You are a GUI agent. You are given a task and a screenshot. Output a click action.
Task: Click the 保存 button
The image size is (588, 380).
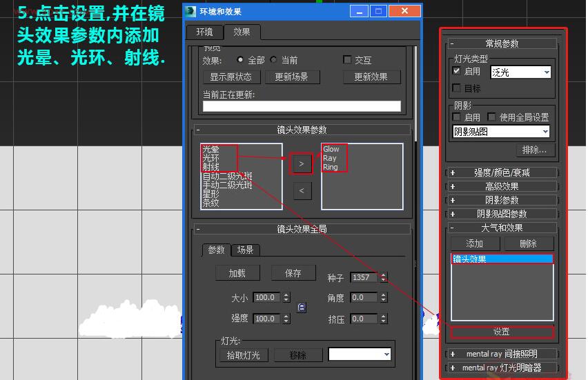click(293, 273)
